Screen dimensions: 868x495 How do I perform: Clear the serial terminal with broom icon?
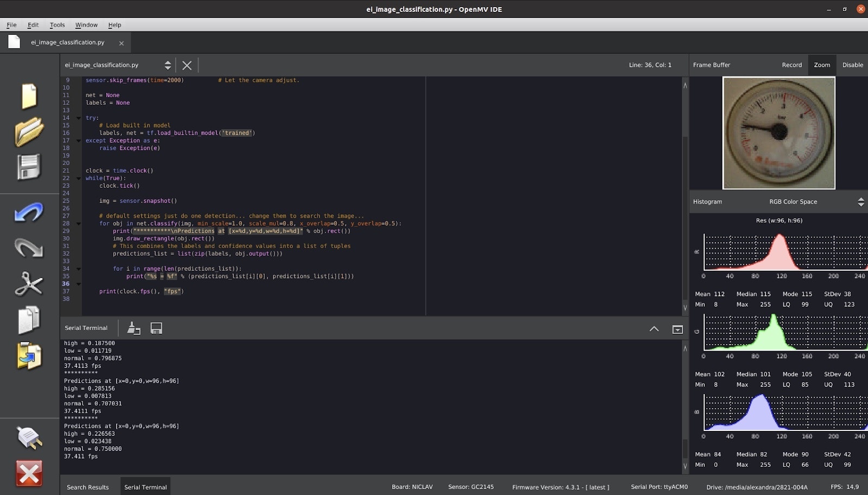pos(133,328)
